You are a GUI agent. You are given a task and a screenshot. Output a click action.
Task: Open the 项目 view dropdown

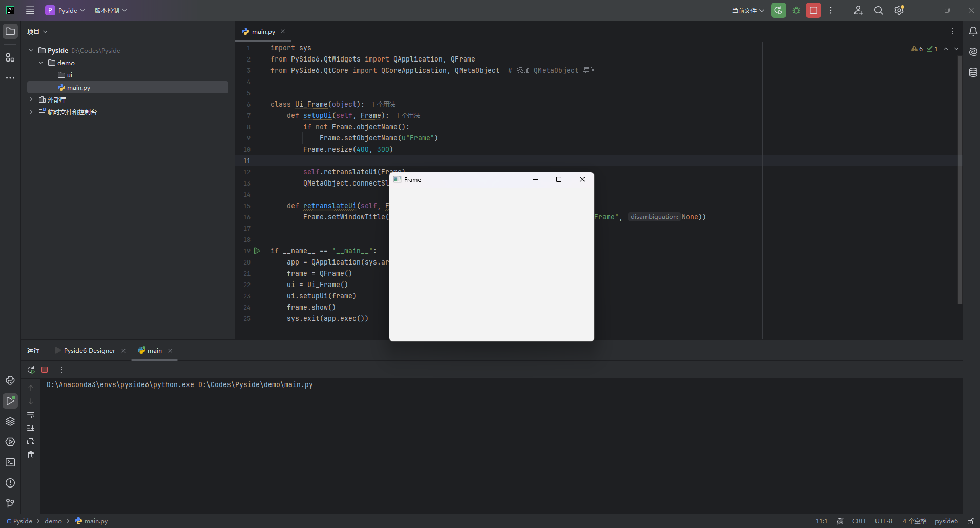tap(37, 32)
